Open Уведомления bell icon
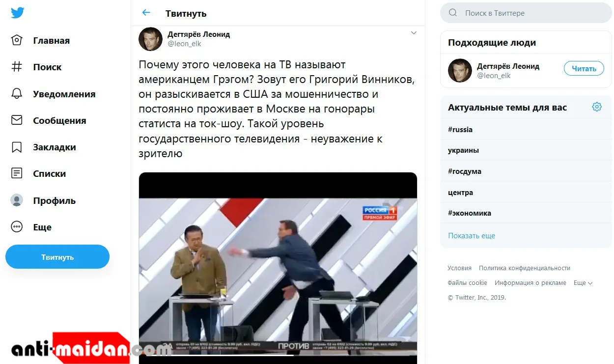This screenshot has height=364, width=614. (x=17, y=94)
